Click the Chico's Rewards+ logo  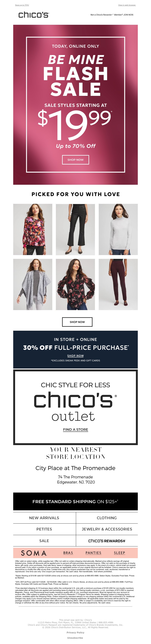[107, 541]
